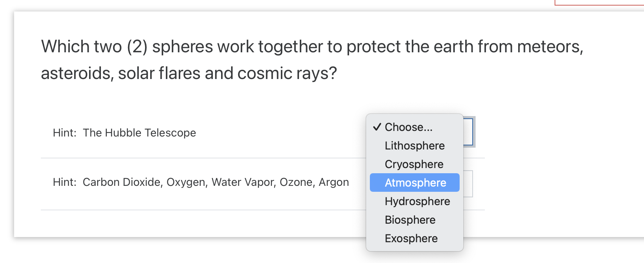Screen dimensions: 644x263
Task: Choose Exosphere at the bottom of the list
Action: point(411,238)
